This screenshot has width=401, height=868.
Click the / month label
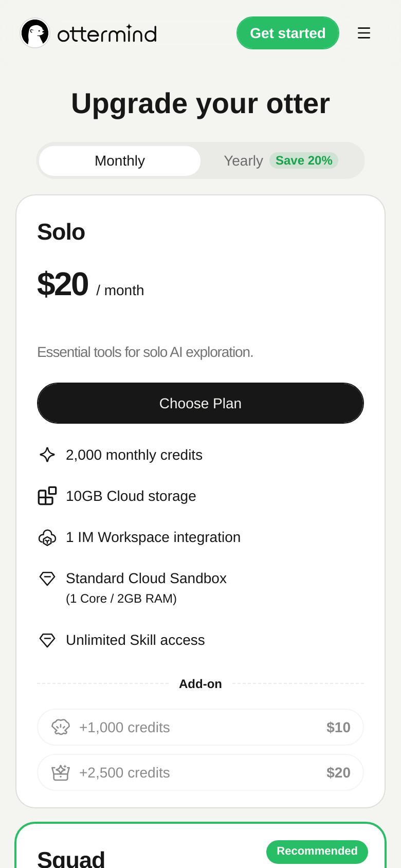120,291
